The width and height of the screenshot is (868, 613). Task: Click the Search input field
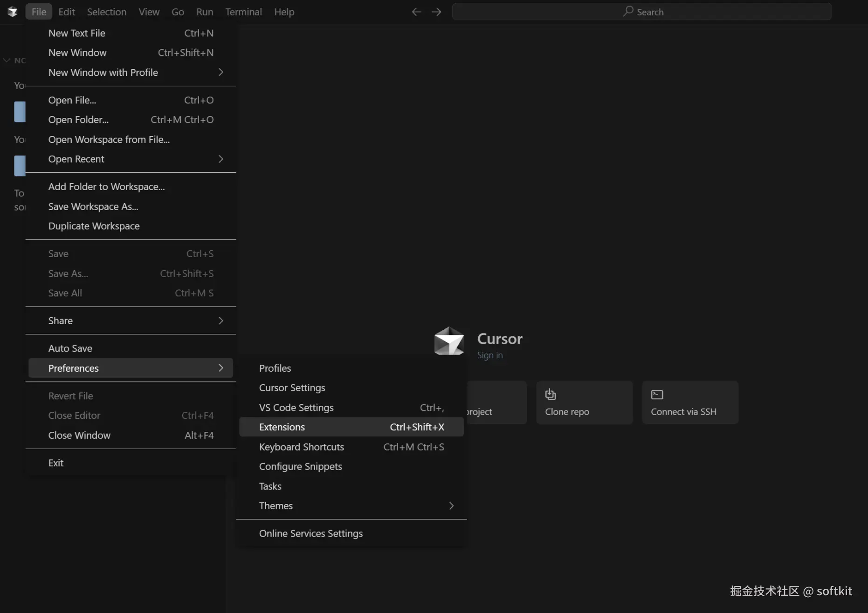(642, 12)
